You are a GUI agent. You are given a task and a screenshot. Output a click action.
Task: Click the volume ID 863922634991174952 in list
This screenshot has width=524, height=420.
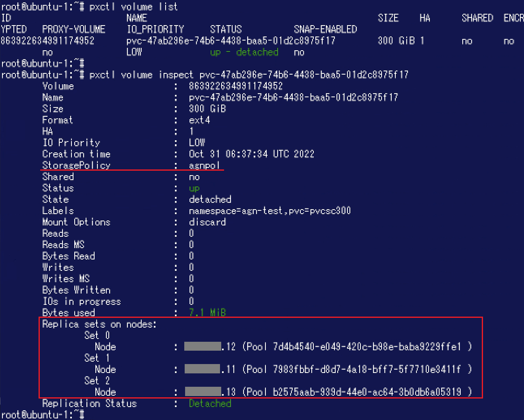coord(47,41)
